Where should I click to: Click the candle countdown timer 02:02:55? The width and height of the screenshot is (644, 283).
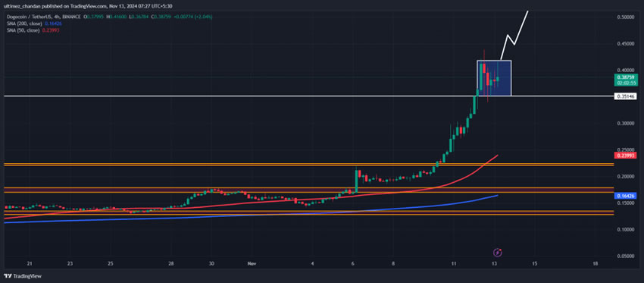pos(626,83)
